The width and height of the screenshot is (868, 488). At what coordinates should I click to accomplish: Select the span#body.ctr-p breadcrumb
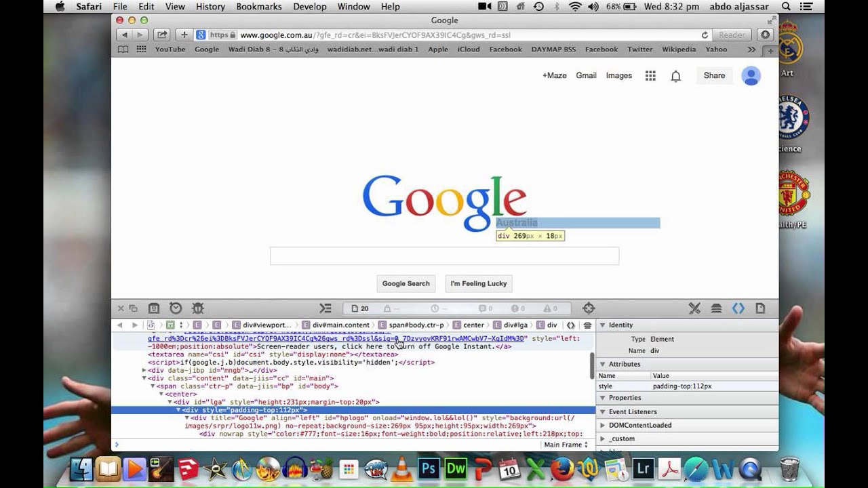coord(411,325)
